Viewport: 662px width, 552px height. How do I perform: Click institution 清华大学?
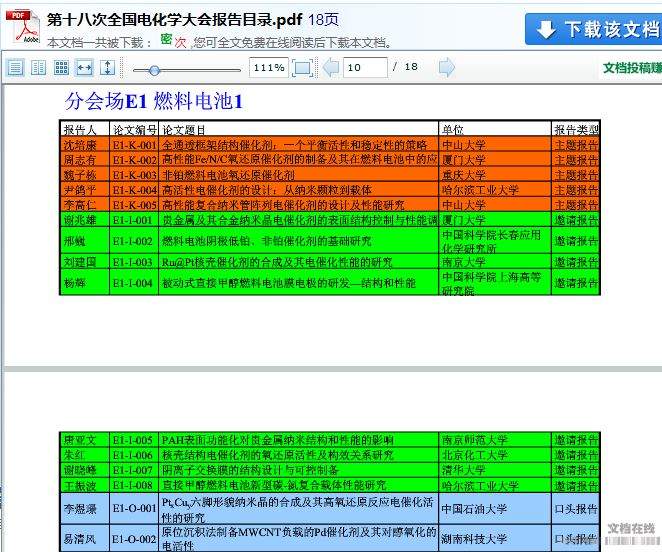[x=464, y=470]
